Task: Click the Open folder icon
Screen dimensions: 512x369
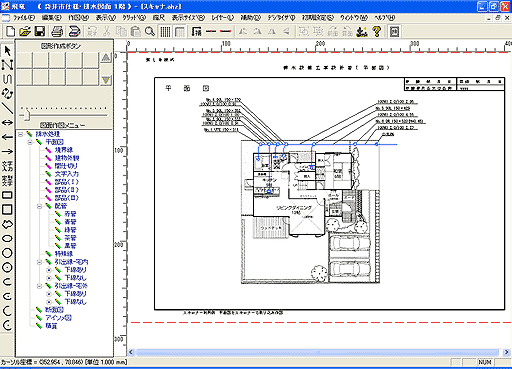Action: tap(25, 32)
